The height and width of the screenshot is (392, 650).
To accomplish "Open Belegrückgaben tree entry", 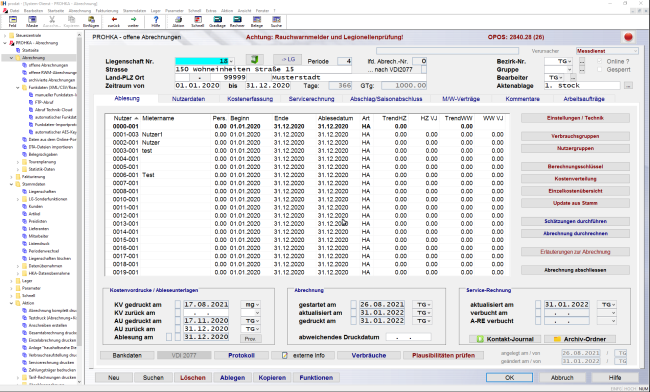I will pos(43,154).
